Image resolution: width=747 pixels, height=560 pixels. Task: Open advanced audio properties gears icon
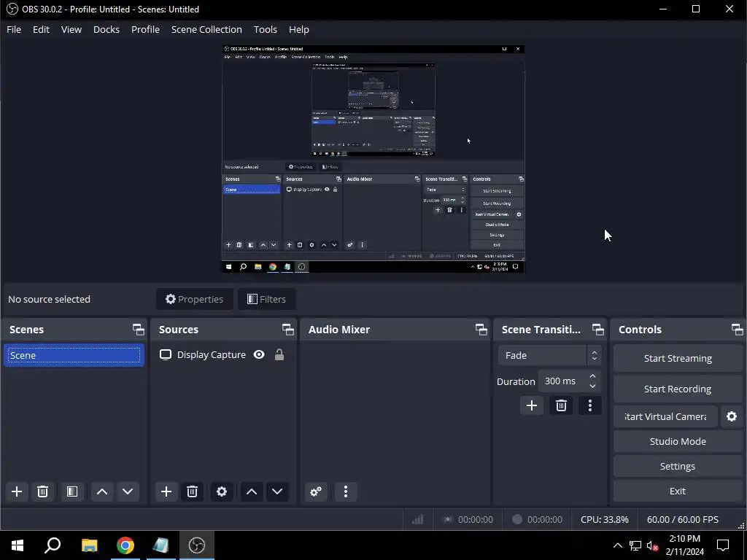(316, 491)
